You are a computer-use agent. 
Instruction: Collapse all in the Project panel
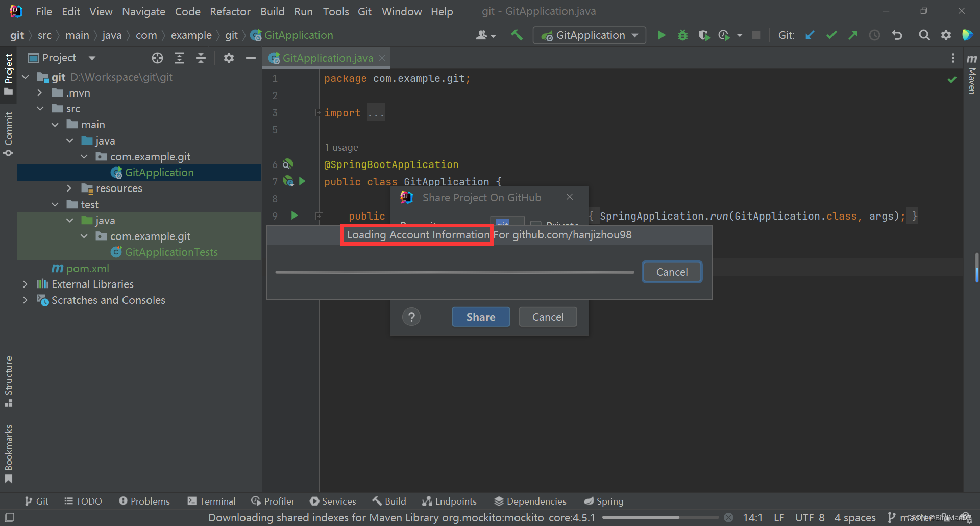201,58
